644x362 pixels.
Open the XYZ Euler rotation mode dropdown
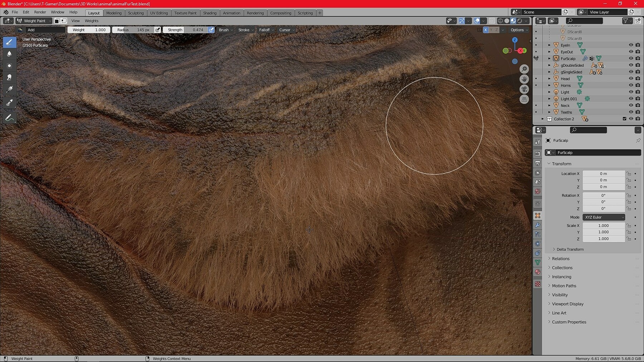pos(604,217)
